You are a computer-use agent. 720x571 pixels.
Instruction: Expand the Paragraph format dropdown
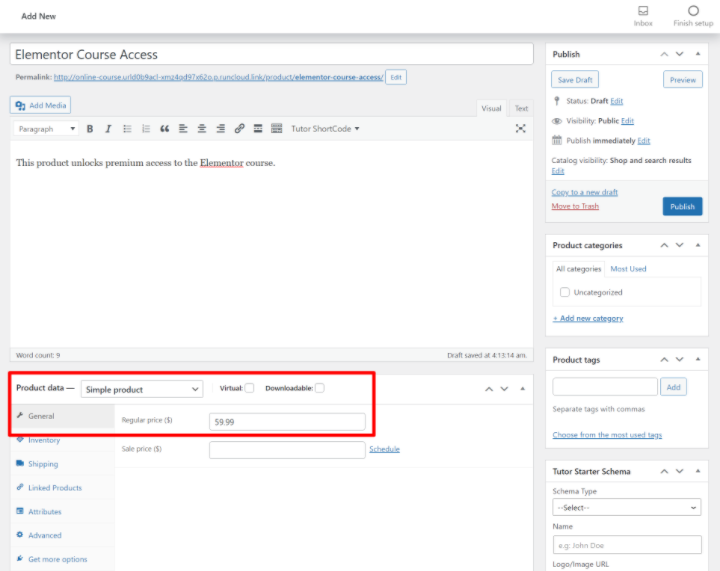point(46,129)
